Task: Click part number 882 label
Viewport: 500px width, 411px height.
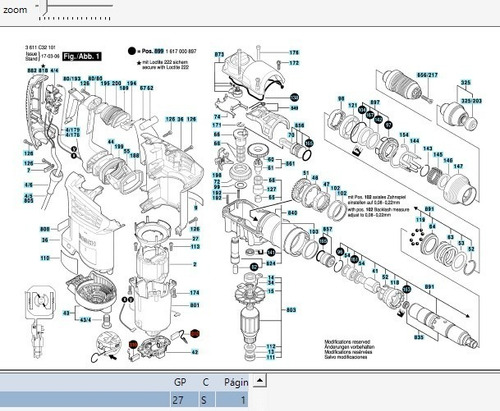Action: pos(32,71)
